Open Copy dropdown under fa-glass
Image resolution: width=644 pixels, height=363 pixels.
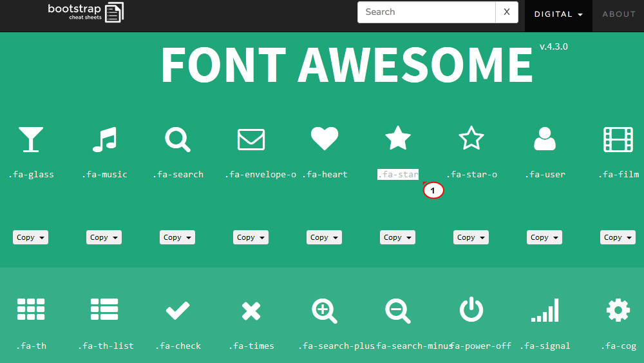coord(30,237)
